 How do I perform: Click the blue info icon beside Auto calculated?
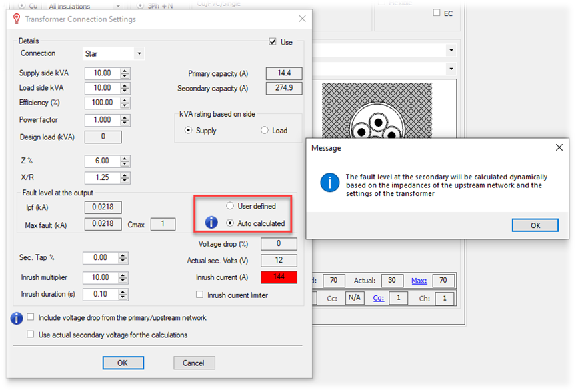[211, 222]
